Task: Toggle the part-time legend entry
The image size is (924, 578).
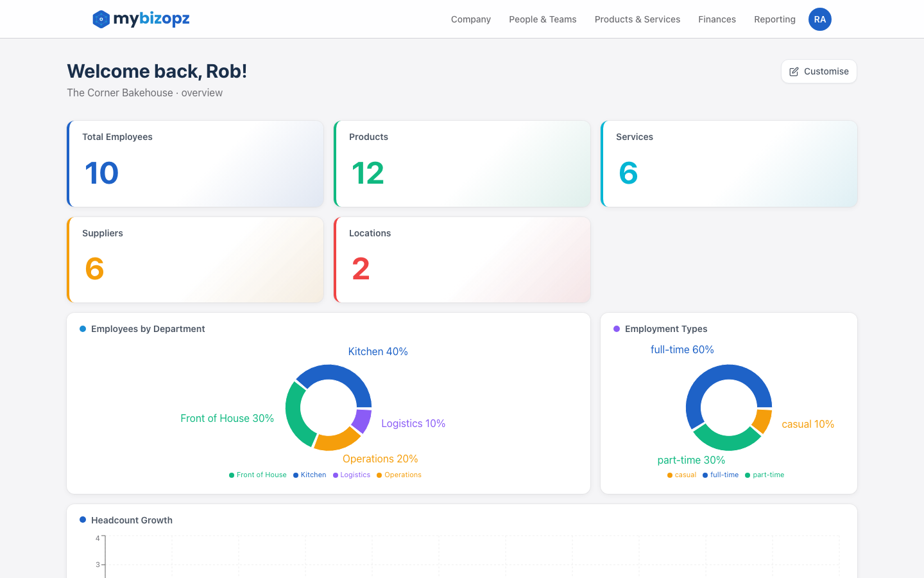Action: click(x=764, y=475)
